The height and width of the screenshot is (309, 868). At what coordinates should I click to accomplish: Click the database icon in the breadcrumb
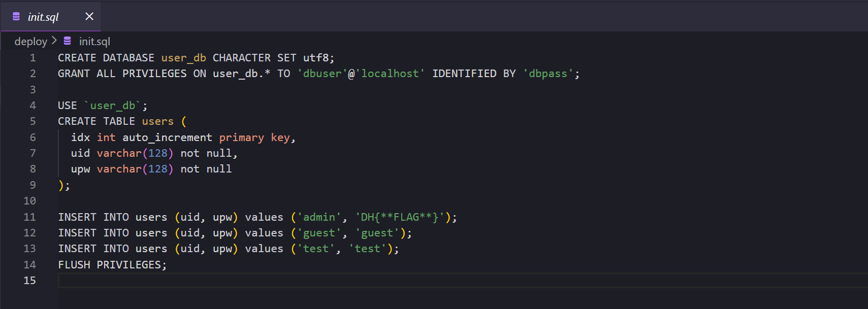click(x=67, y=41)
